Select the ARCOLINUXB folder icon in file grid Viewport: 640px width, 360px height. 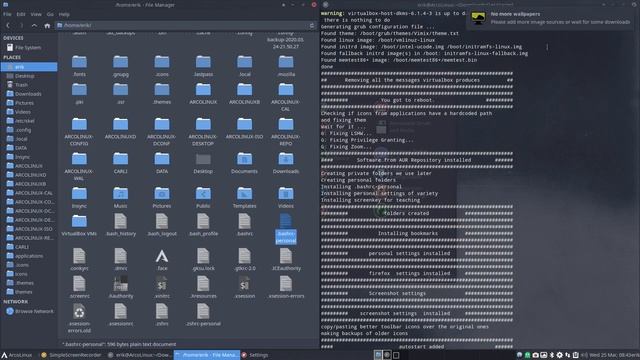tap(244, 90)
